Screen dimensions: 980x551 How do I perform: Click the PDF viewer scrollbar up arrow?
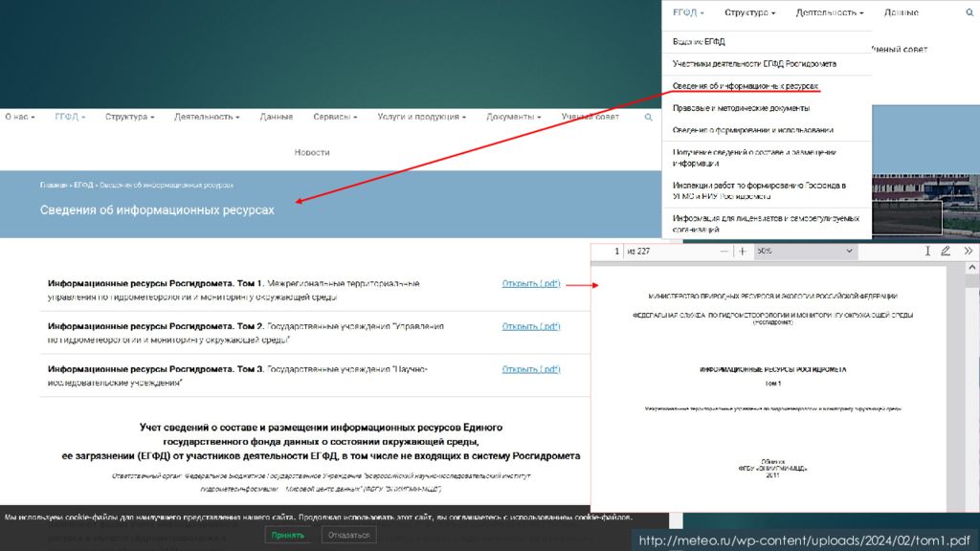(x=972, y=268)
